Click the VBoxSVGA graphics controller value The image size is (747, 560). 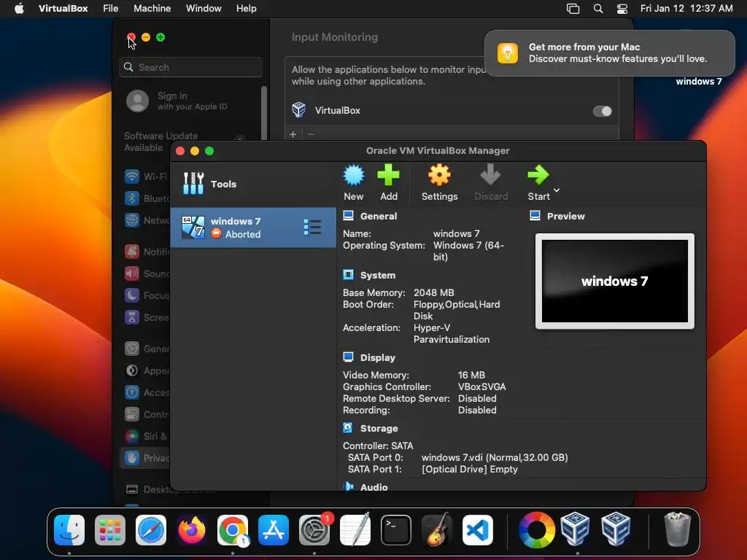coord(481,386)
